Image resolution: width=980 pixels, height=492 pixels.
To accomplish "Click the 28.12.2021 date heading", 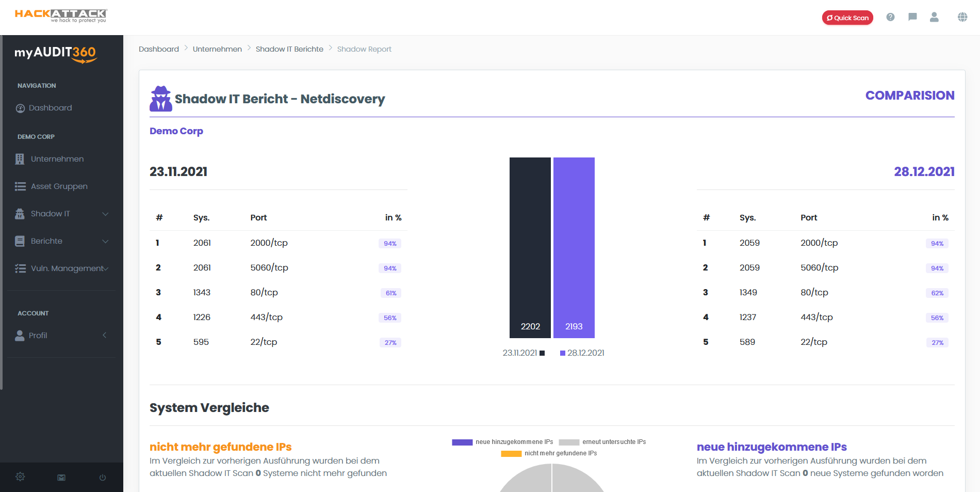I will (x=924, y=171).
